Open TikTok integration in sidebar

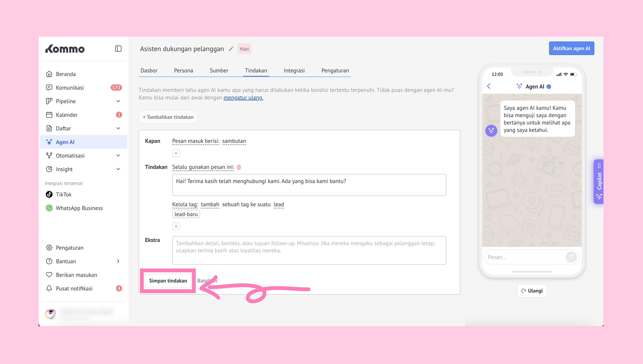(x=64, y=195)
